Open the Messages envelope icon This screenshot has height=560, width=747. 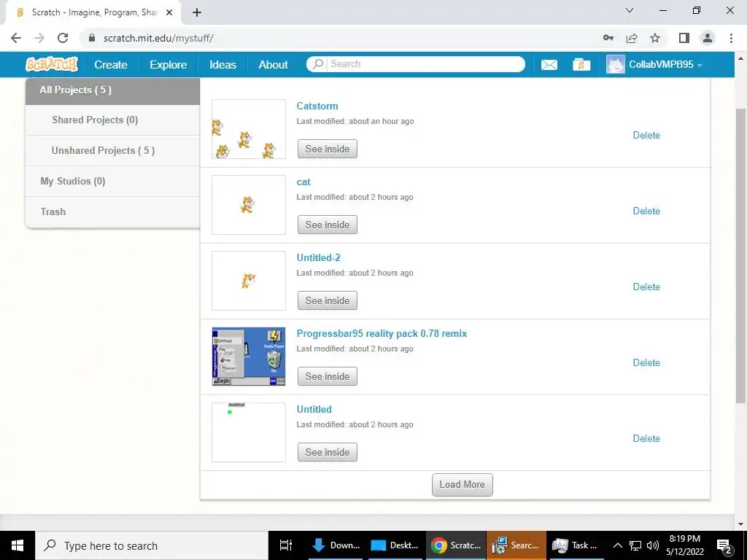point(549,64)
